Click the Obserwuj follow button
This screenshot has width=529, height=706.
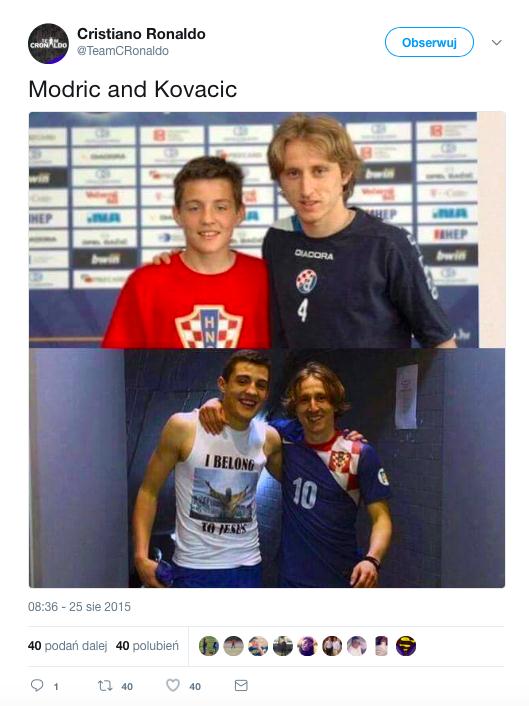coord(429,42)
